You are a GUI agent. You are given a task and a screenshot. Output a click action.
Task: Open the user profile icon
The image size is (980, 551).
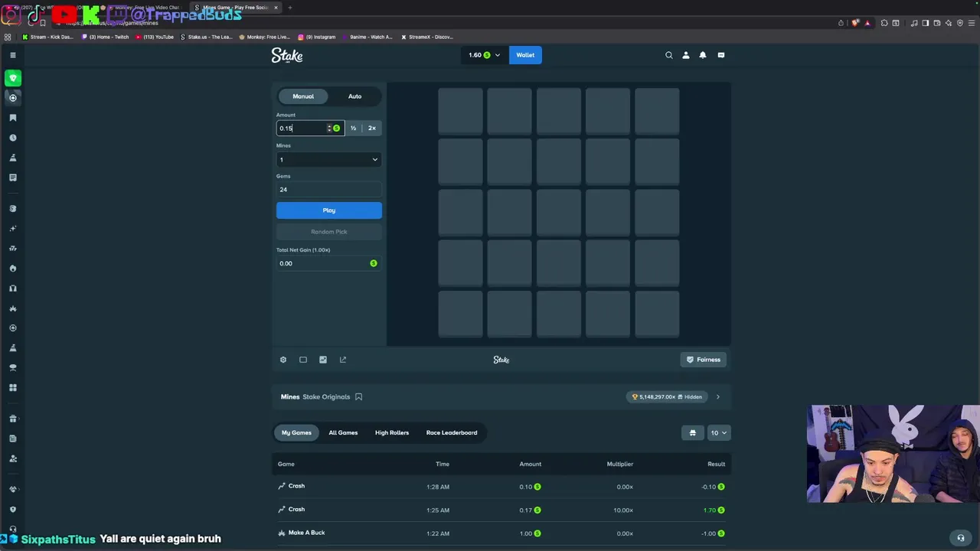[x=686, y=55]
